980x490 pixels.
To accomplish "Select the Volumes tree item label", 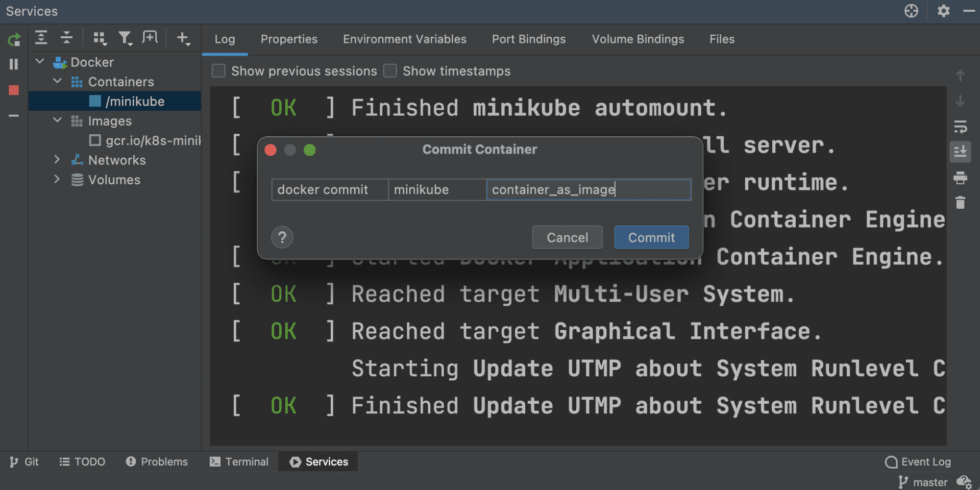I will [x=114, y=180].
